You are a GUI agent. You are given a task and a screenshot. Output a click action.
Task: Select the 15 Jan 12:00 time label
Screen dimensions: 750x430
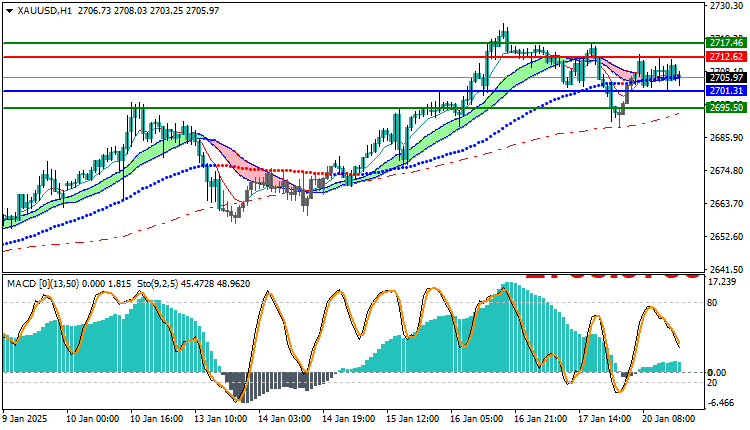[413, 419]
